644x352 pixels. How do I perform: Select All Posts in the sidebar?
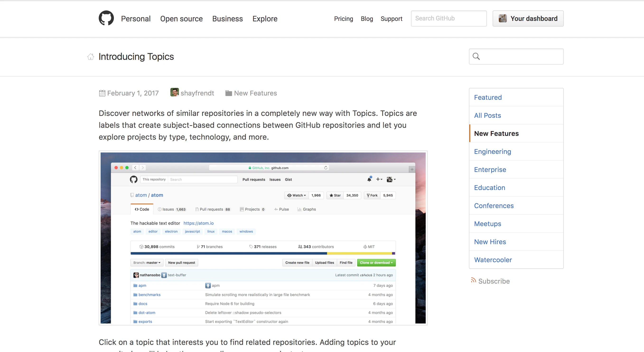tap(516, 115)
